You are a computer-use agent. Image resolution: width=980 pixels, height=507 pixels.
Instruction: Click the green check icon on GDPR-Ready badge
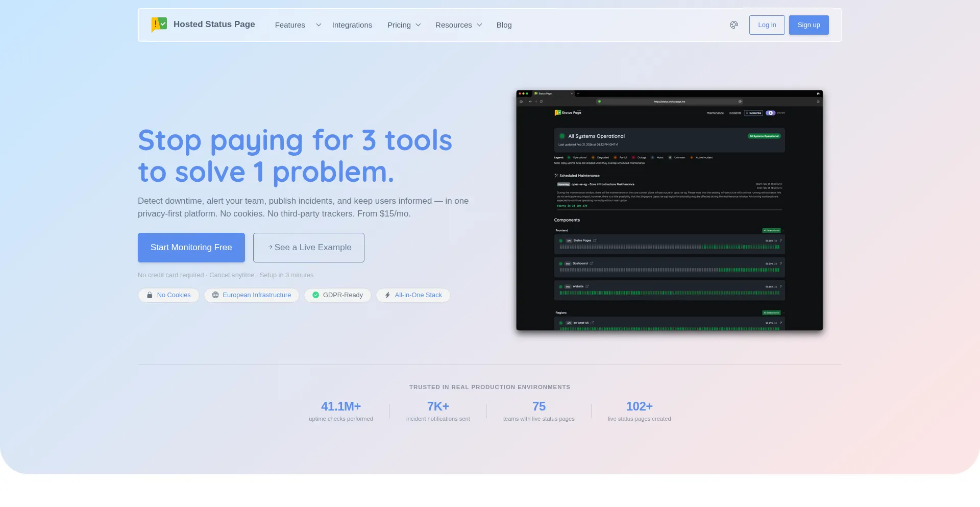(x=315, y=295)
